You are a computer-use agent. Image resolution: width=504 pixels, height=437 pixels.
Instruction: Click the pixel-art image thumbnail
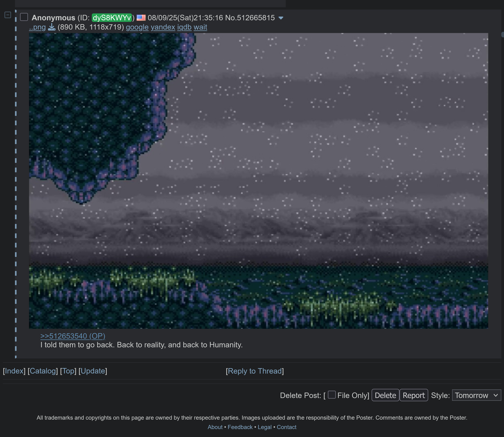pyautogui.click(x=258, y=181)
